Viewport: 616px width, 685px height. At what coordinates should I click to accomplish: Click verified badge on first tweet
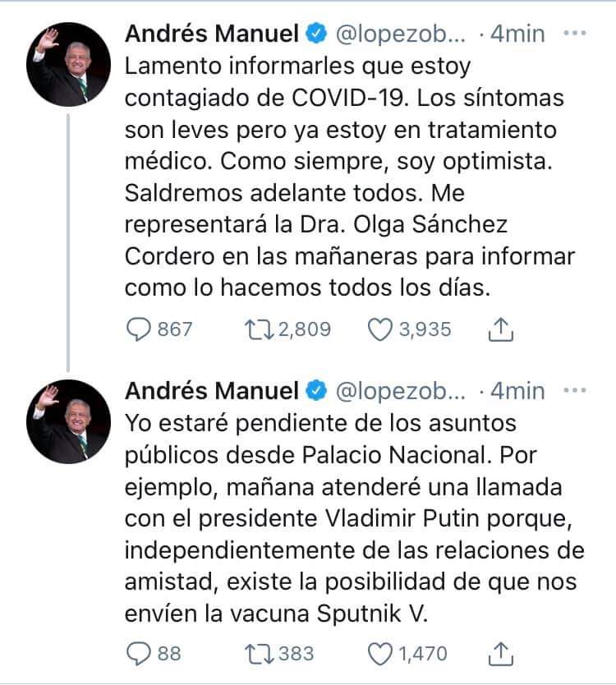316,34
